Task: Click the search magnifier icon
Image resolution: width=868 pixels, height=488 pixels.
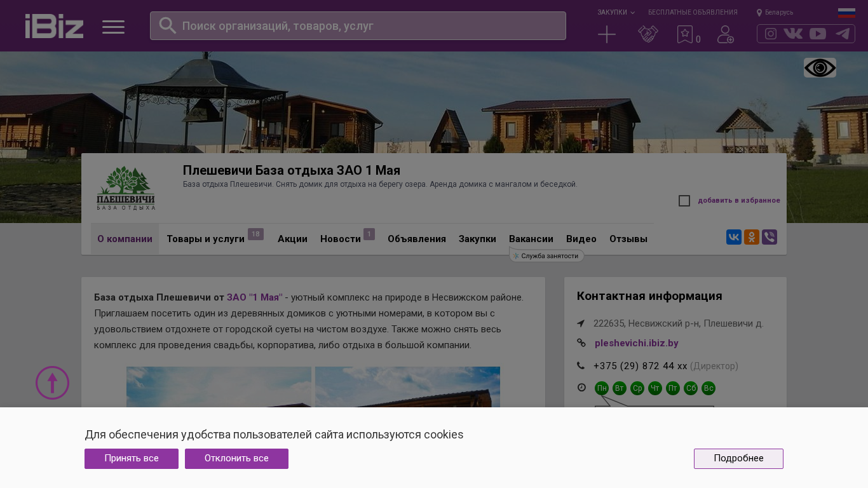Action: (167, 25)
